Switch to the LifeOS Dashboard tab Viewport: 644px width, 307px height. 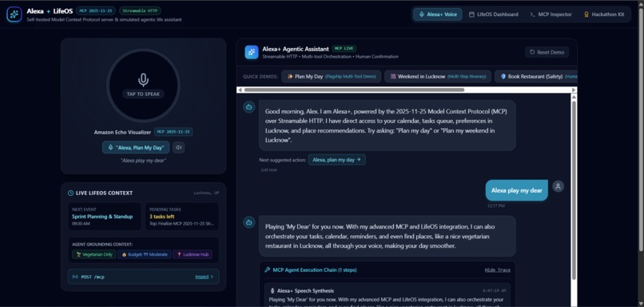click(x=493, y=14)
